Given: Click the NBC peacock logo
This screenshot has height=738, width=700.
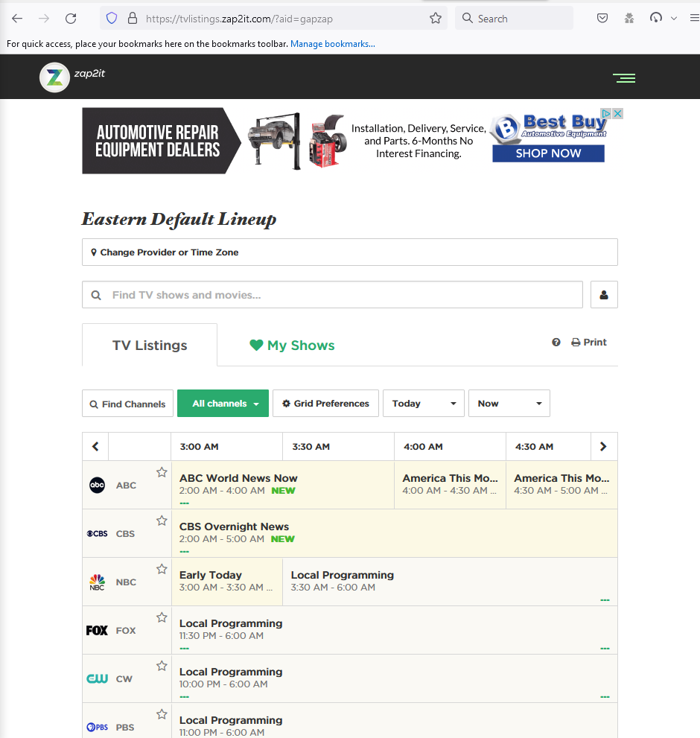Looking at the screenshot, I should [97, 582].
